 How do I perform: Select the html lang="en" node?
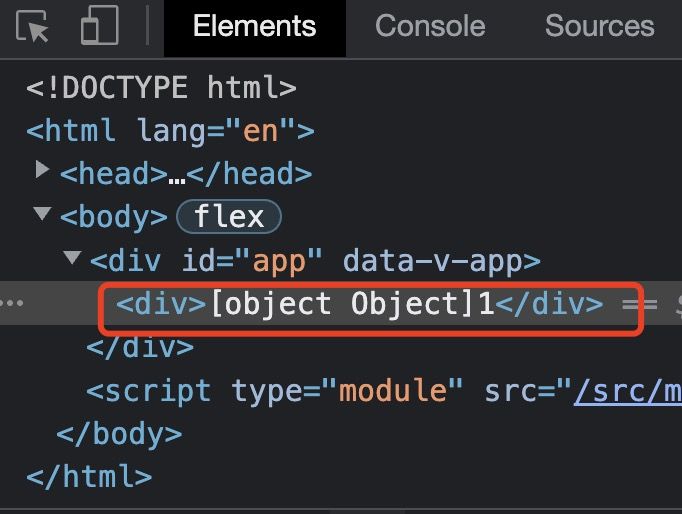pos(170,130)
